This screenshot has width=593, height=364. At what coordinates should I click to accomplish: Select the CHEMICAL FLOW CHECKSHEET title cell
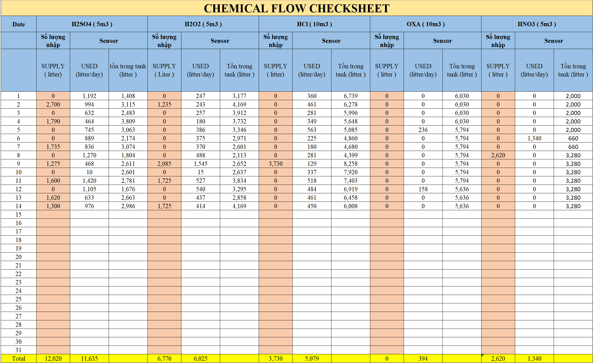click(296, 8)
